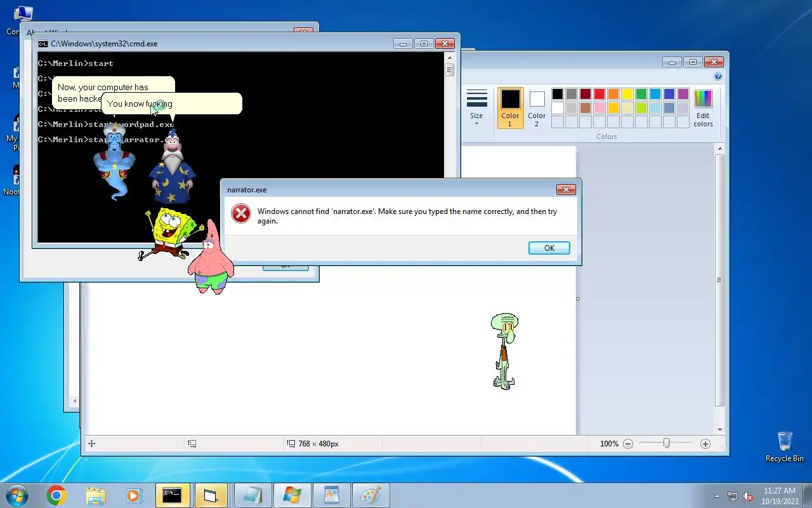The width and height of the screenshot is (812, 508).
Task: Select Color 2 in Paint
Action: coord(537,108)
